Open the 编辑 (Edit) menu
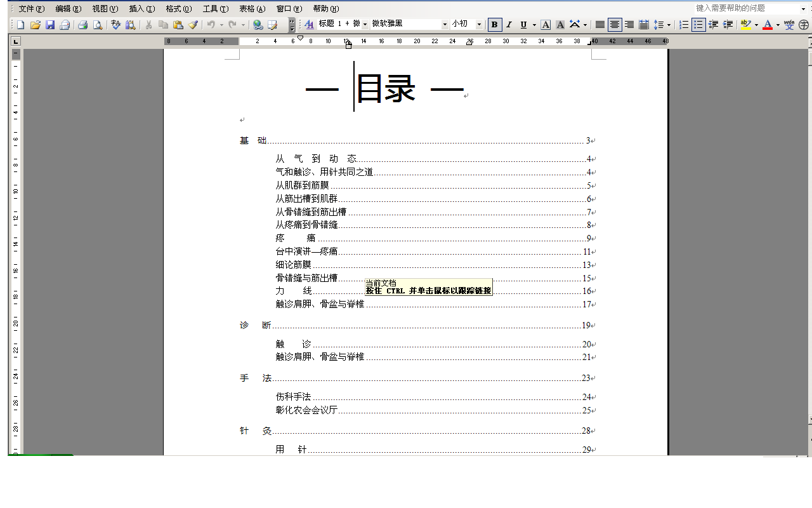 tap(69, 9)
